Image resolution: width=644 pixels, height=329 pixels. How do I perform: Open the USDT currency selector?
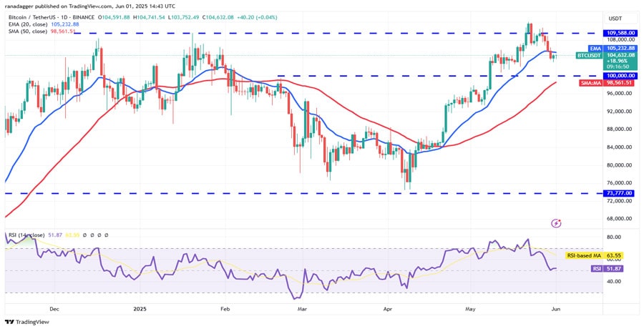pyautogui.click(x=620, y=18)
